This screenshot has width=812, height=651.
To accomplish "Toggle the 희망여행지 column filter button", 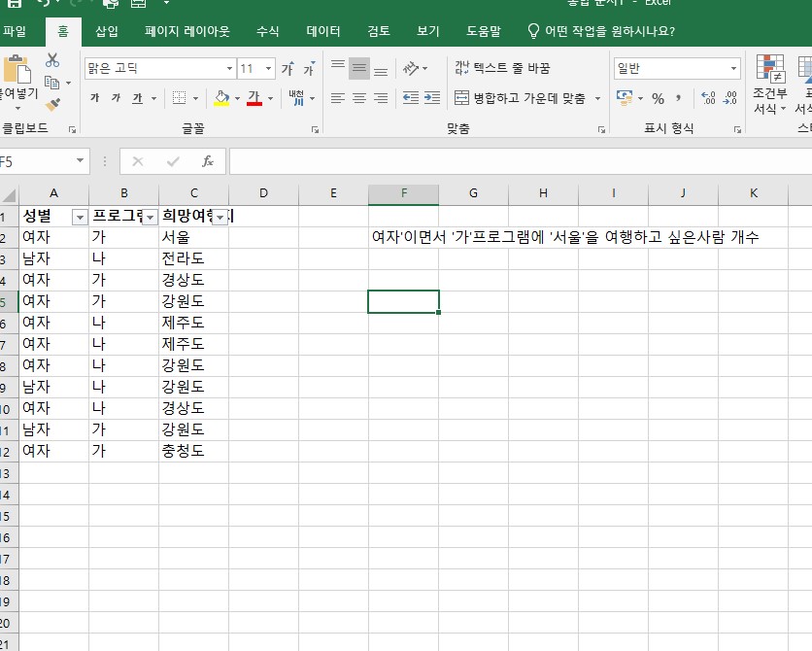I will [x=220, y=217].
